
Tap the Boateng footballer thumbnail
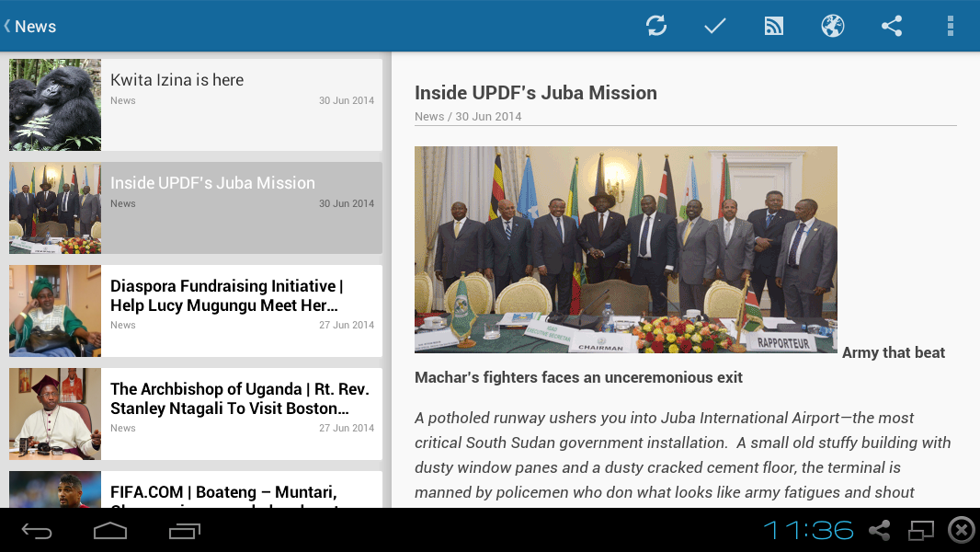tap(55, 489)
